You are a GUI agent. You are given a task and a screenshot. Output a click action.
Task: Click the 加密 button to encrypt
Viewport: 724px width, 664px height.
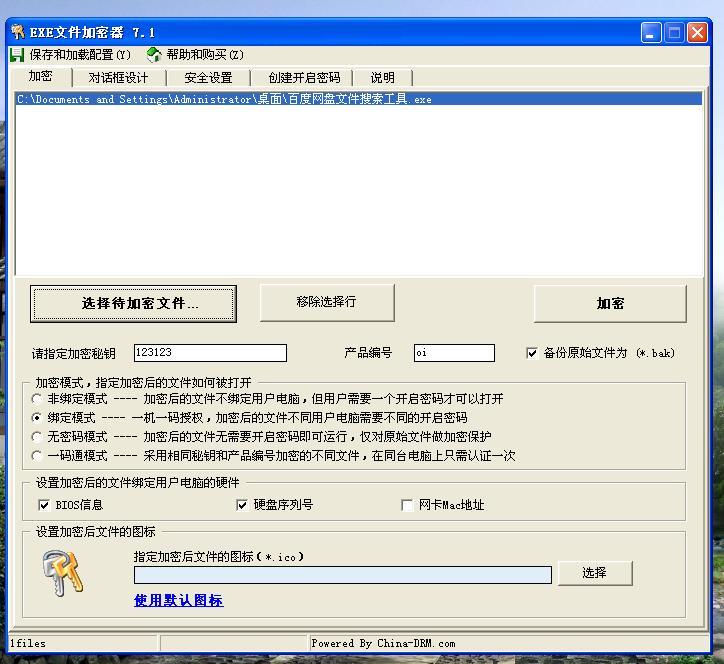(610, 303)
